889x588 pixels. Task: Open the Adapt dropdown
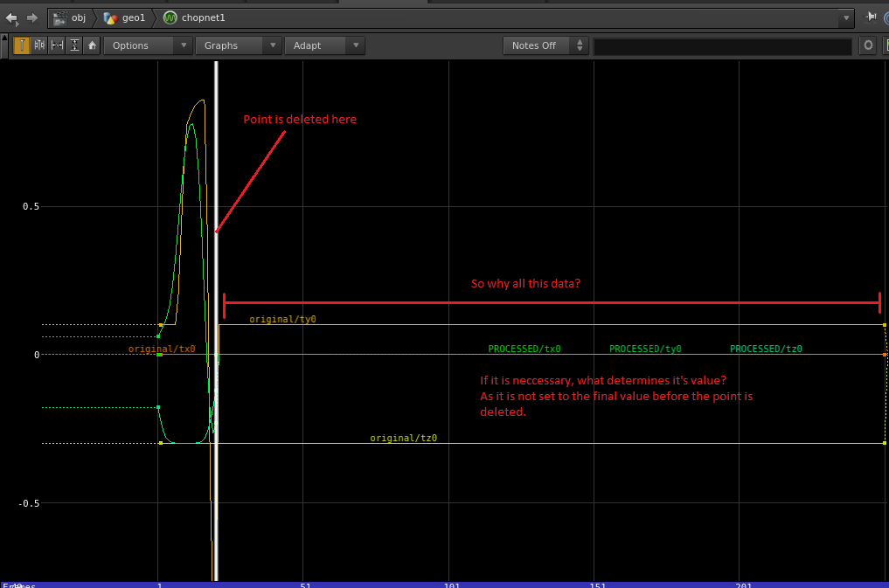pos(325,45)
